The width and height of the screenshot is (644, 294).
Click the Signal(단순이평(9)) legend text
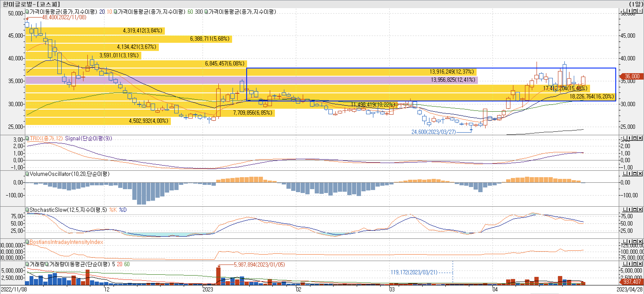click(88, 138)
